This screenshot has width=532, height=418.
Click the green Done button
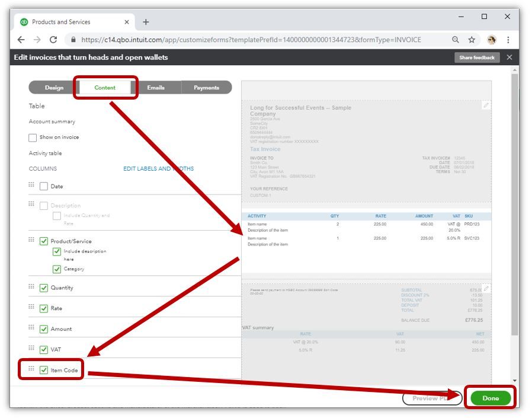pyautogui.click(x=491, y=398)
